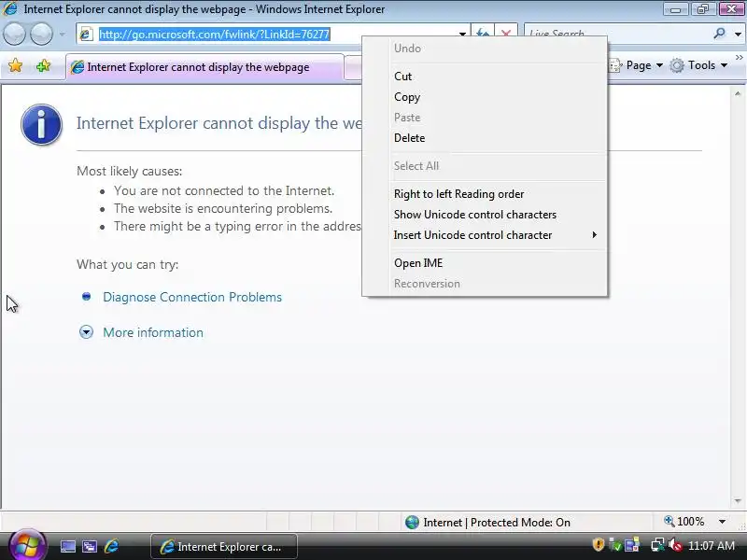This screenshot has height=560, width=747.
Task: Click the Windows Security shield tray icon
Action: (x=599, y=544)
